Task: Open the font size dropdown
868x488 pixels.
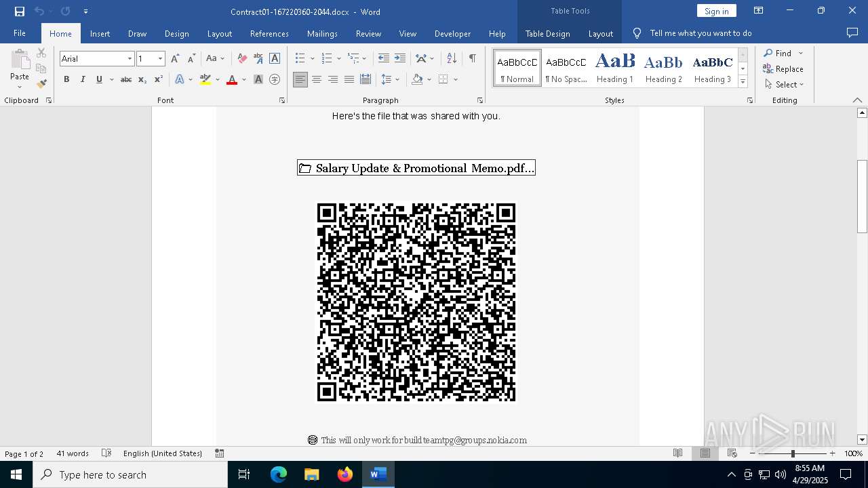Action: pyautogui.click(x=160, y=59)
